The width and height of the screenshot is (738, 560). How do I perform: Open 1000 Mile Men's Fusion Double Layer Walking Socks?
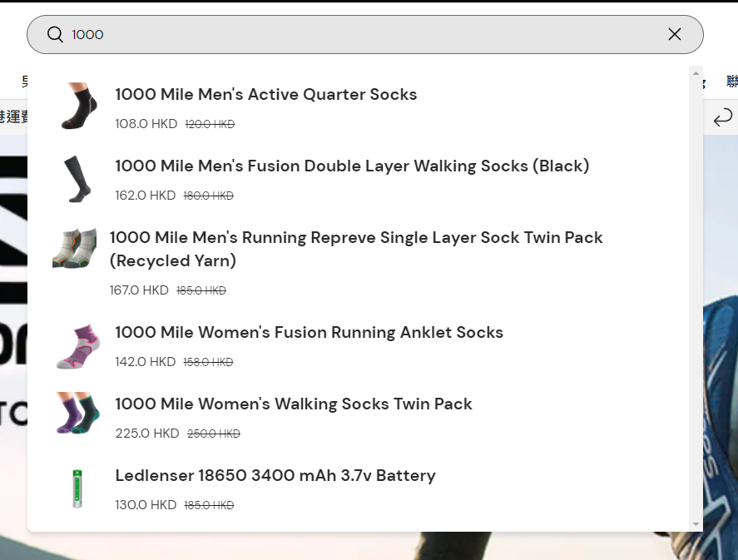point(352,166)
